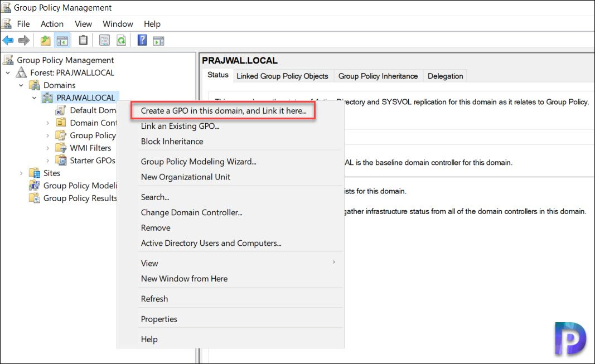595x364 pixels.
Task: Select Starter GPOs tree item label
Action: pos(93,161)
